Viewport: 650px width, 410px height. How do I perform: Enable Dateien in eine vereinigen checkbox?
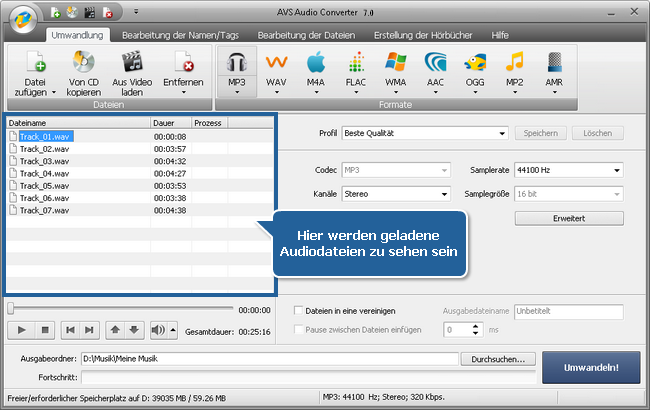(299, 311)
